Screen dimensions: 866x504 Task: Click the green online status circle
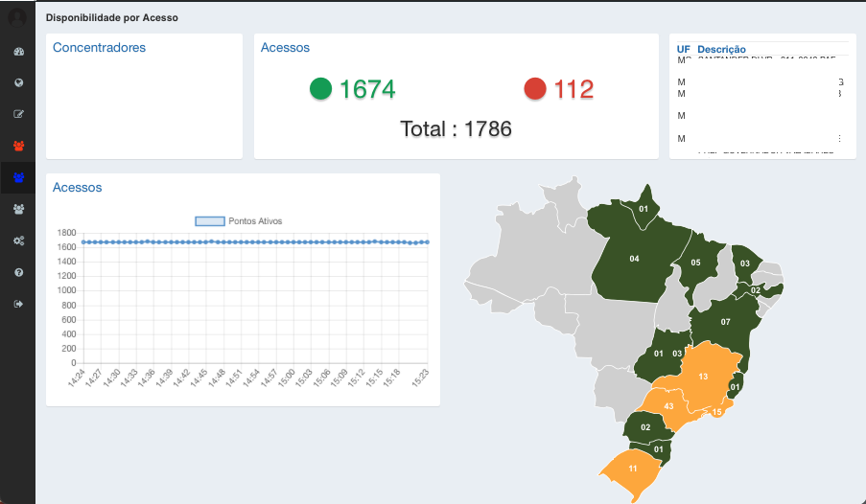click(x=320, y=89)
